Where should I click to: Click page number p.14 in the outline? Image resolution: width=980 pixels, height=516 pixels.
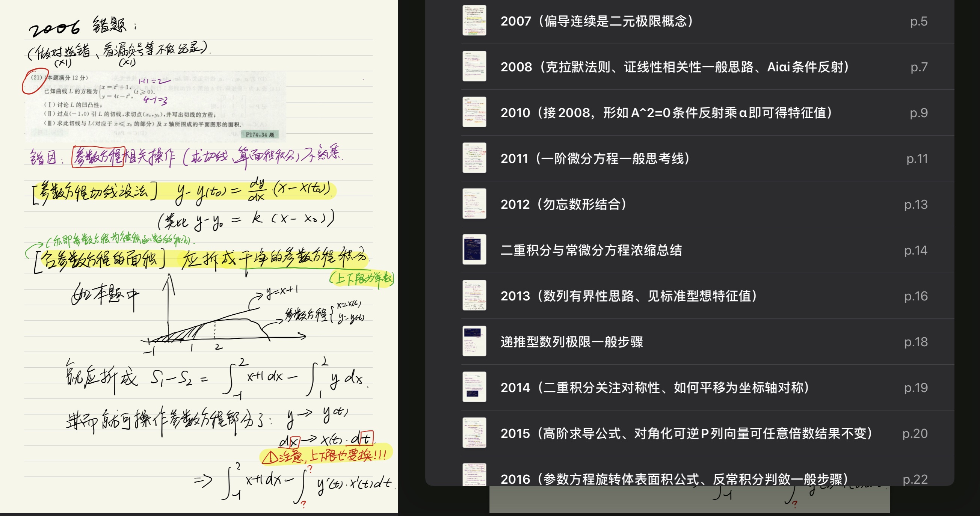tap(915, 250)
